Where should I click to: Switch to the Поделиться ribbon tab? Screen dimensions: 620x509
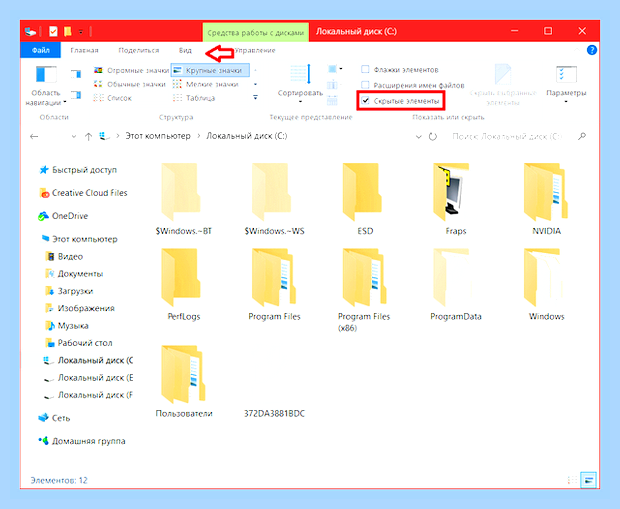pos(139,50)
